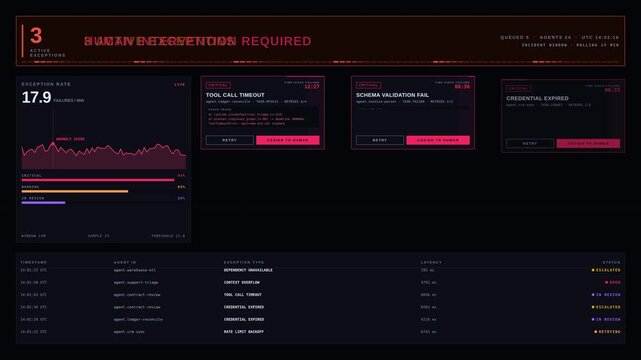Sort by the Exception Type column header
The width and height of the screenshot is (641, 360).
244,262
